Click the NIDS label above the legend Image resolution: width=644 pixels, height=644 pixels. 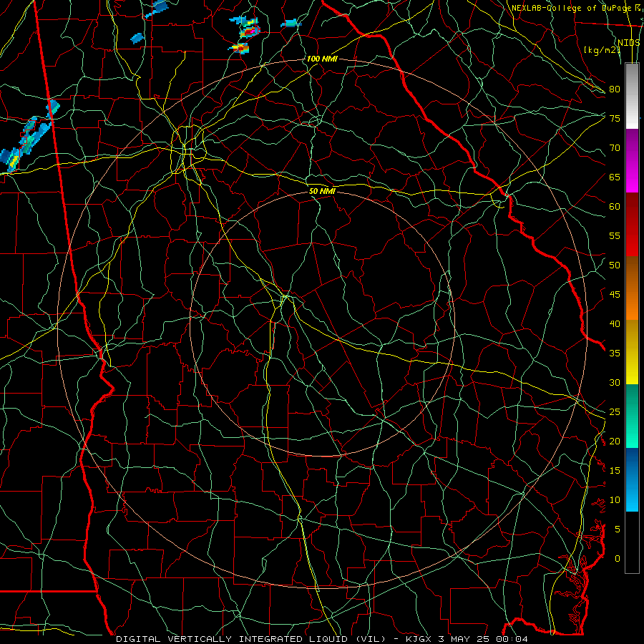628,43
